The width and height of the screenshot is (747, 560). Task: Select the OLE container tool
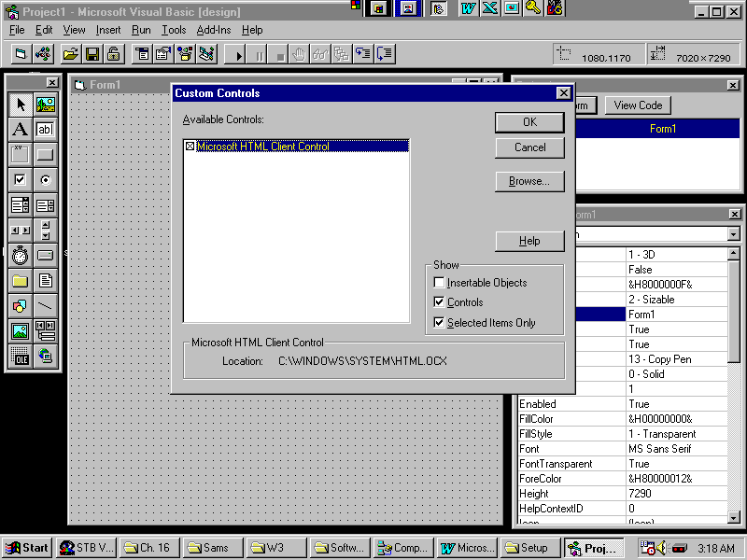coord(20,356)
